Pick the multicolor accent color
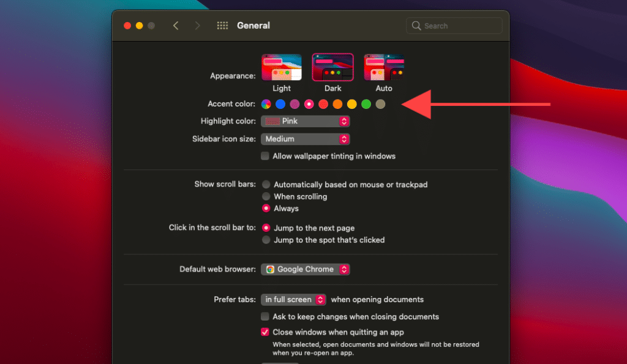This screenshot has height=364, width=627. tap(266, 104)
